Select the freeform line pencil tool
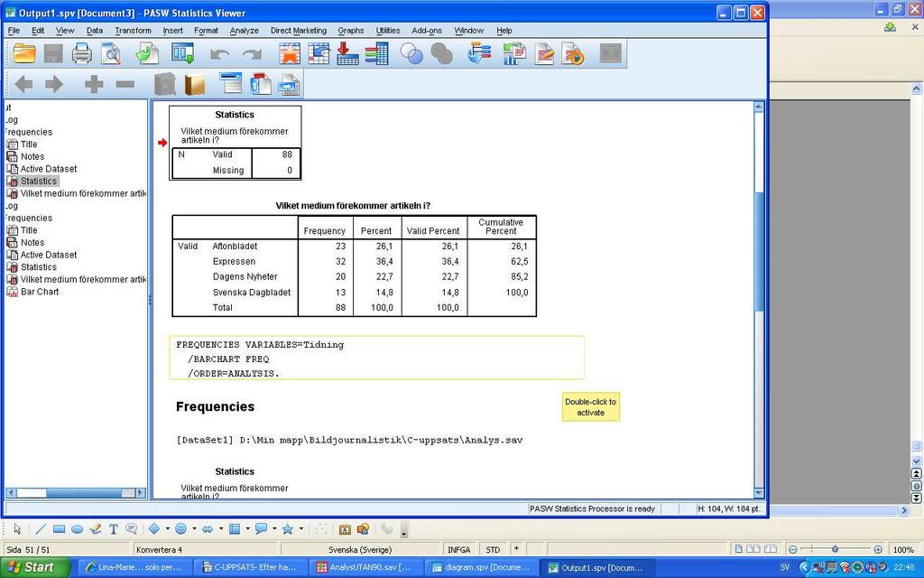This screenshot has height=578, width=924. (96, 529)
